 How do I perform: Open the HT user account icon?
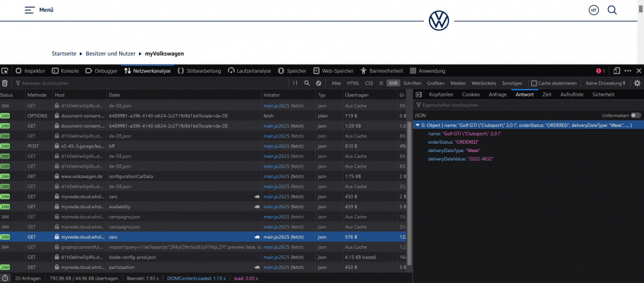click(x=594, y=10)
